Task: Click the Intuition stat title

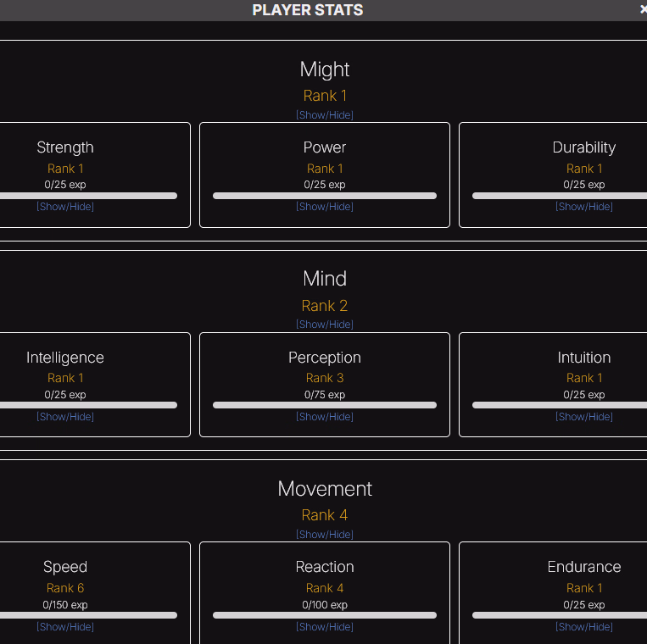Action: (x=584, y=358)
